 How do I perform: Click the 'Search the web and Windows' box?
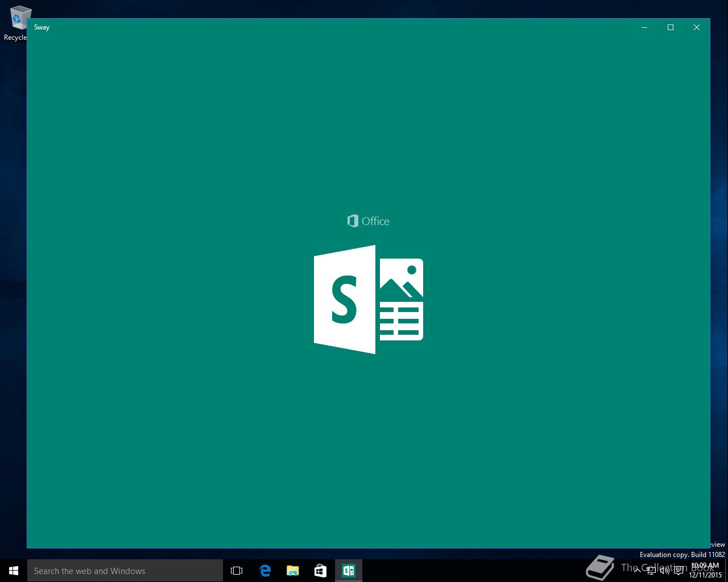[125, 571]
